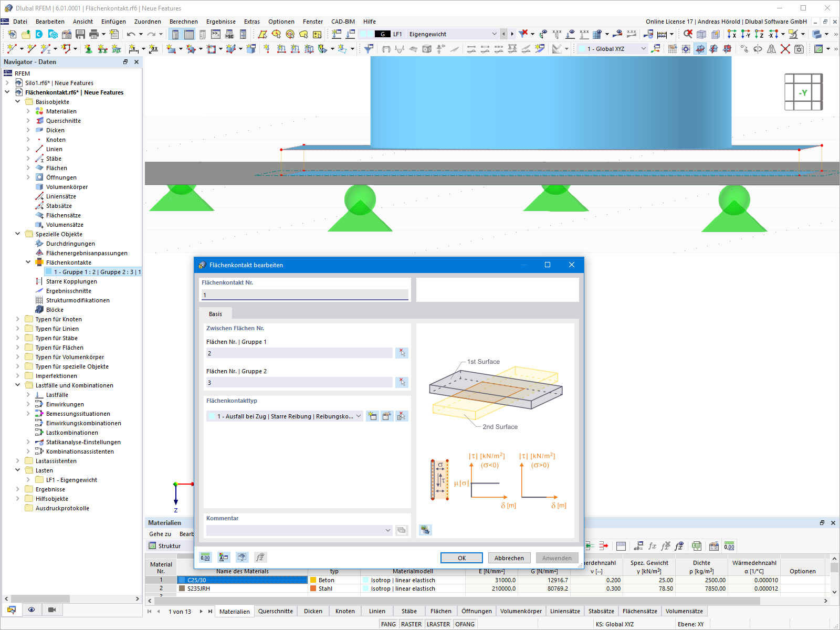The width and height of the screenshot is (840, 630).
Task: Click the mirror tool icon
Action: coord(772,49)
